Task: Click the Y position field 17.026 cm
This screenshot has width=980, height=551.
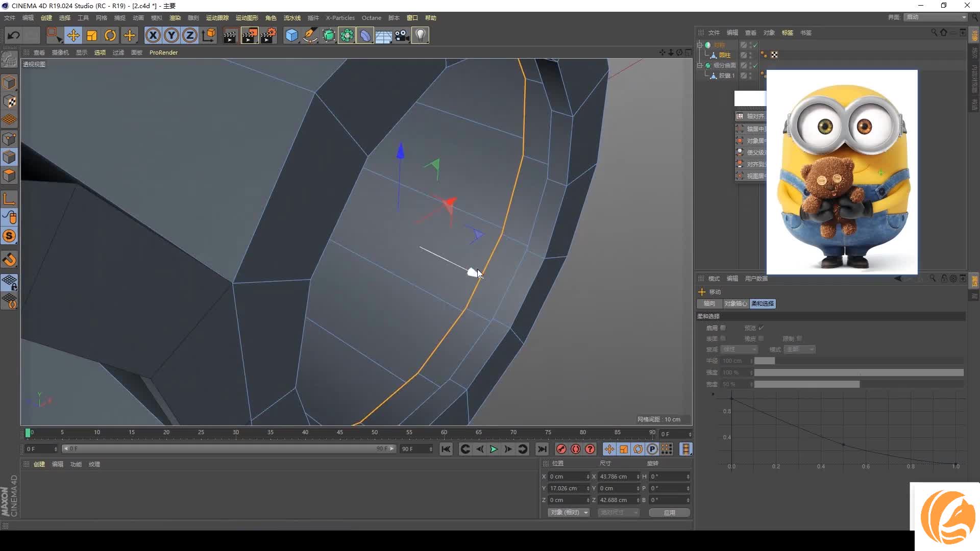Action: tap(569, 488)
